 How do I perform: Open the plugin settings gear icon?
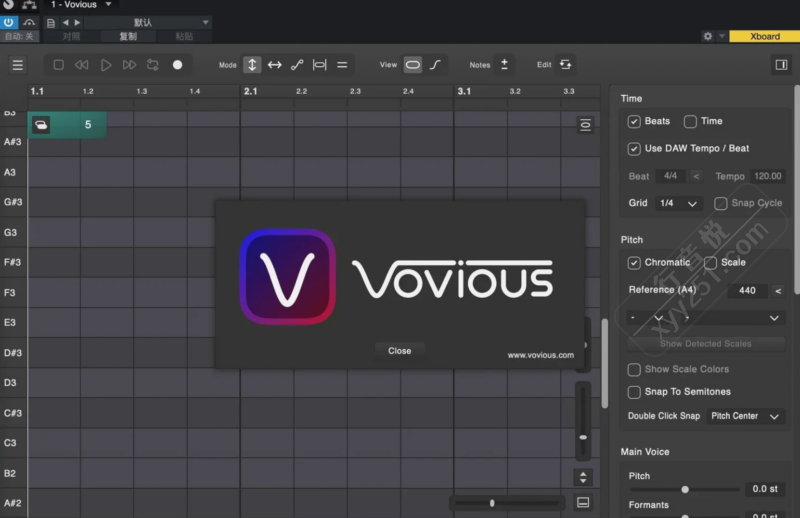click(708, 36)
